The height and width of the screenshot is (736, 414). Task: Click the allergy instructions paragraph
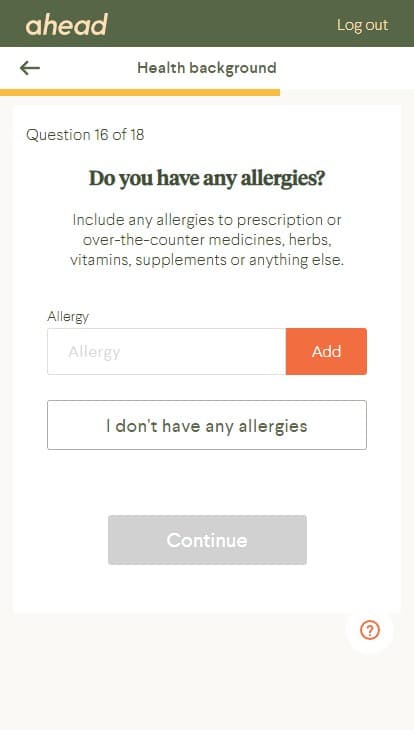point(207,240)
